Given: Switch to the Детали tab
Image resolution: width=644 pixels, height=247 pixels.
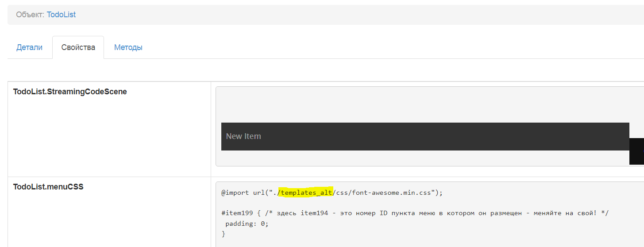Looking at the screenshot, I should [30, 47].
